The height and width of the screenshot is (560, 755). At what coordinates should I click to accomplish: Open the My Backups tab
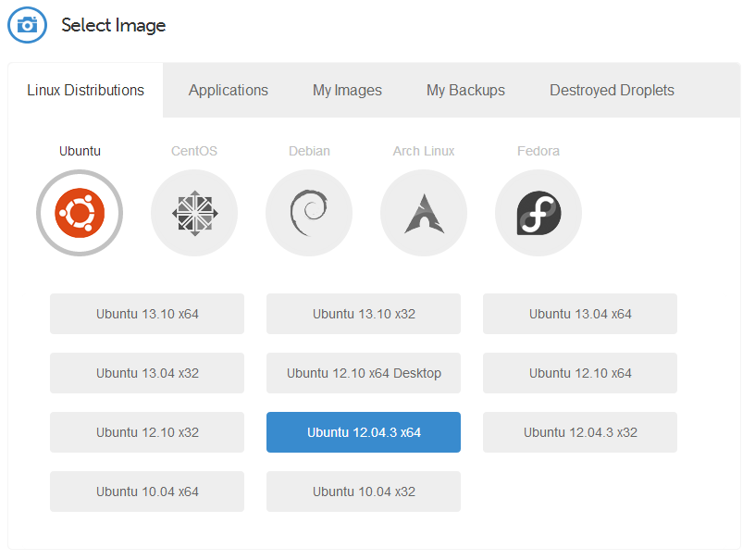[465, 90]
